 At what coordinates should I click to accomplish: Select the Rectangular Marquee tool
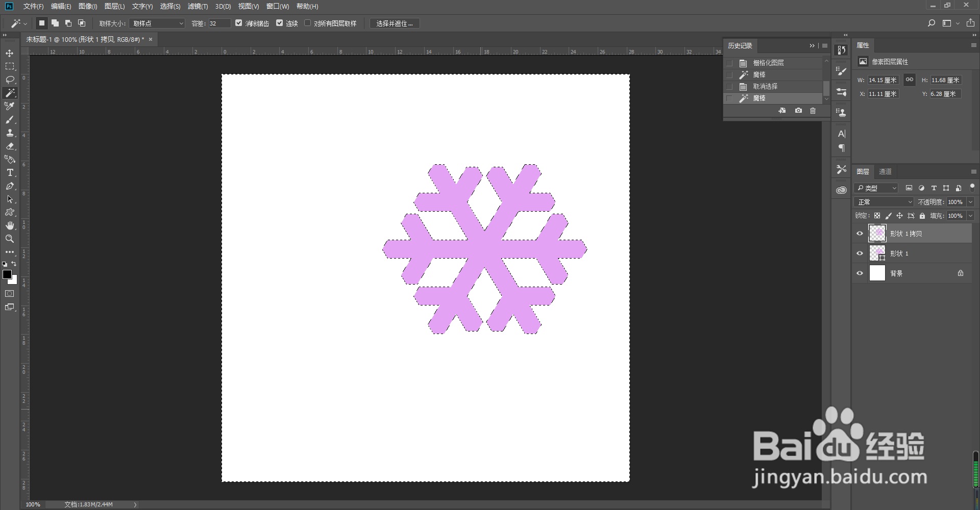[x=10, y=66]
